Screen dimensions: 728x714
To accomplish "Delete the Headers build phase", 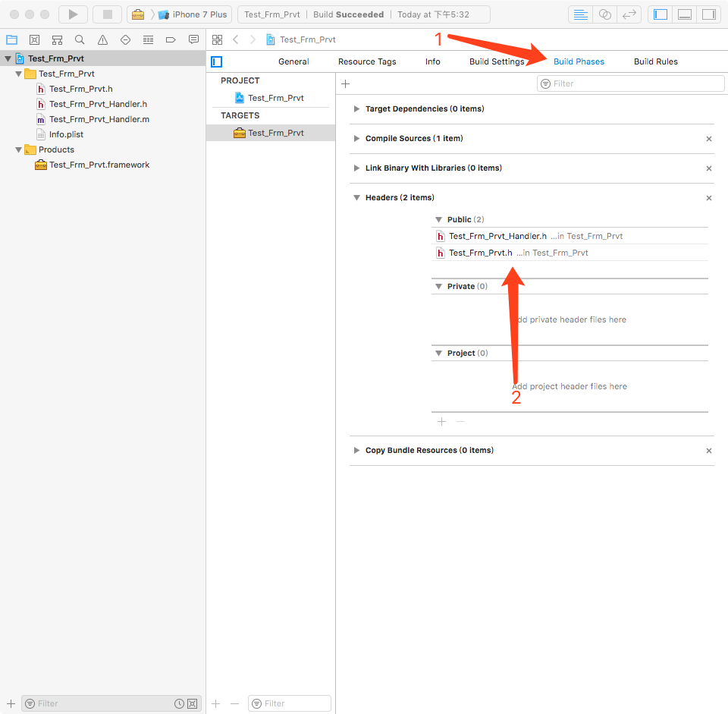I will pyautogui.click(x=709, y=198).
